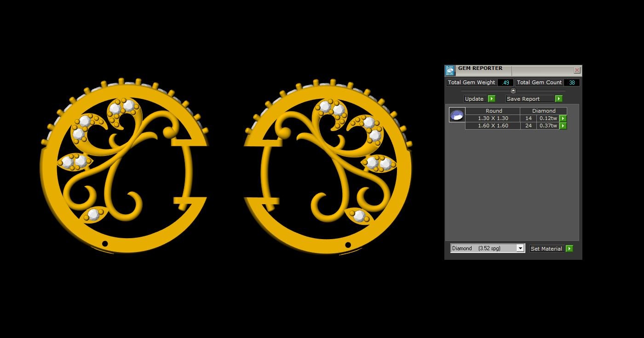
Task: Select the 1.30 X 1.30 gem size row
Action: pos(493,119)
